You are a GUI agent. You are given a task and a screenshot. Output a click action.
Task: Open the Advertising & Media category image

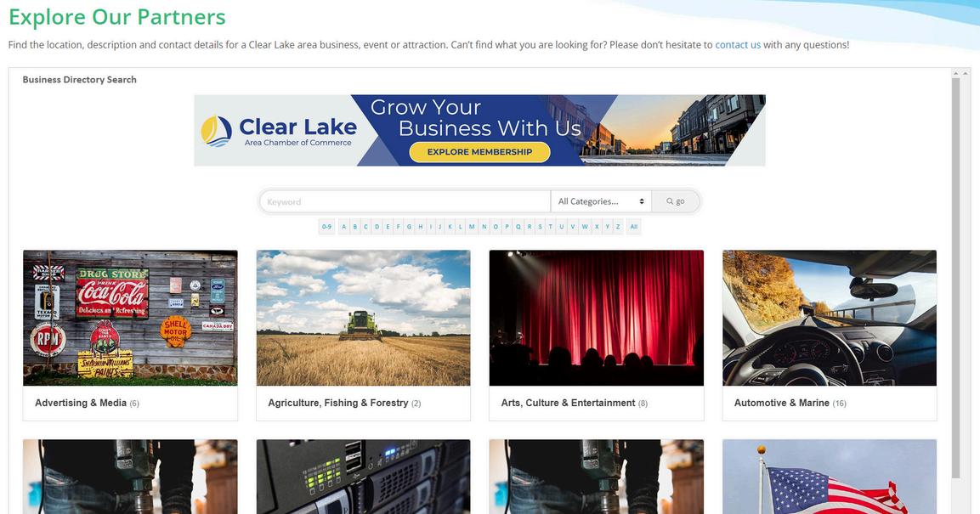coord(130,318)
